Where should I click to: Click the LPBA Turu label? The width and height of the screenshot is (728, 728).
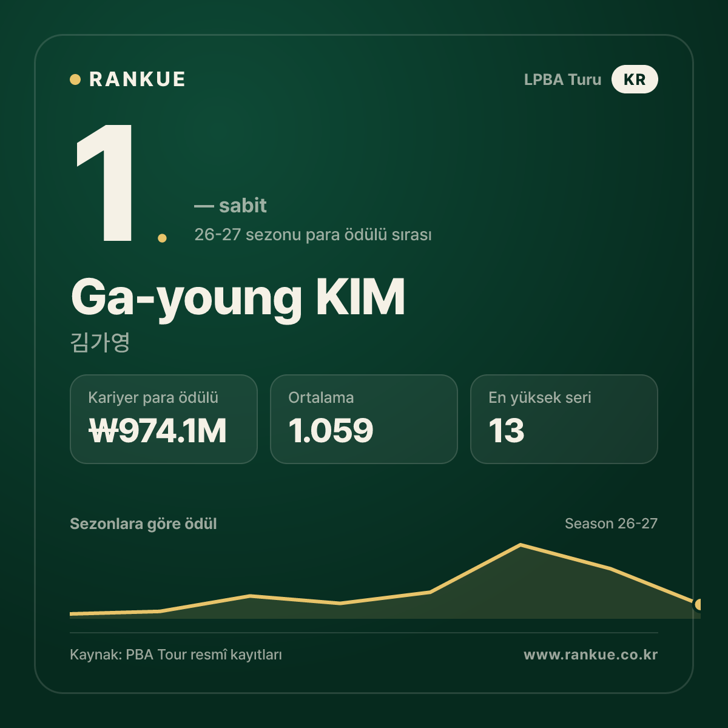[562, 79]
